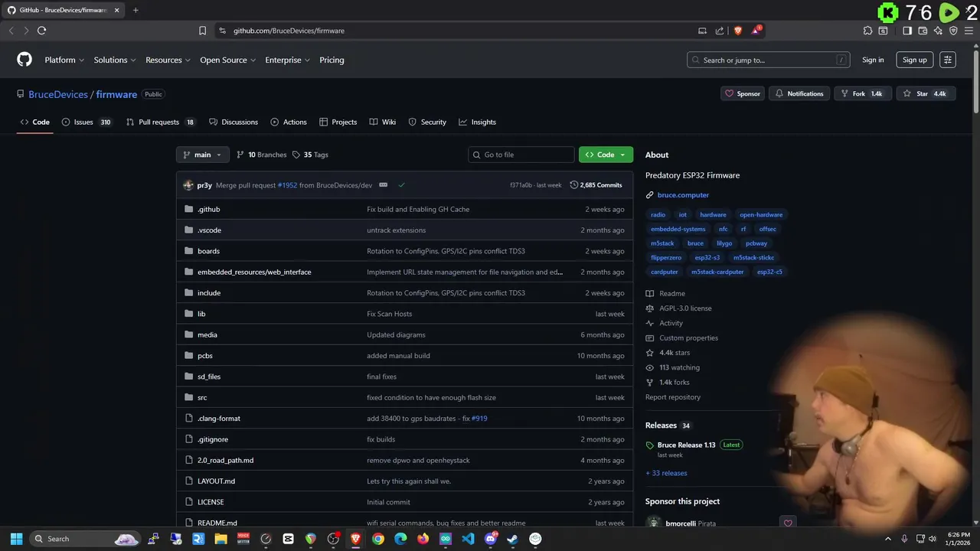Reload the page with refresh icon
The height and width of the screenshot is (551, 980).
(41, 31)
